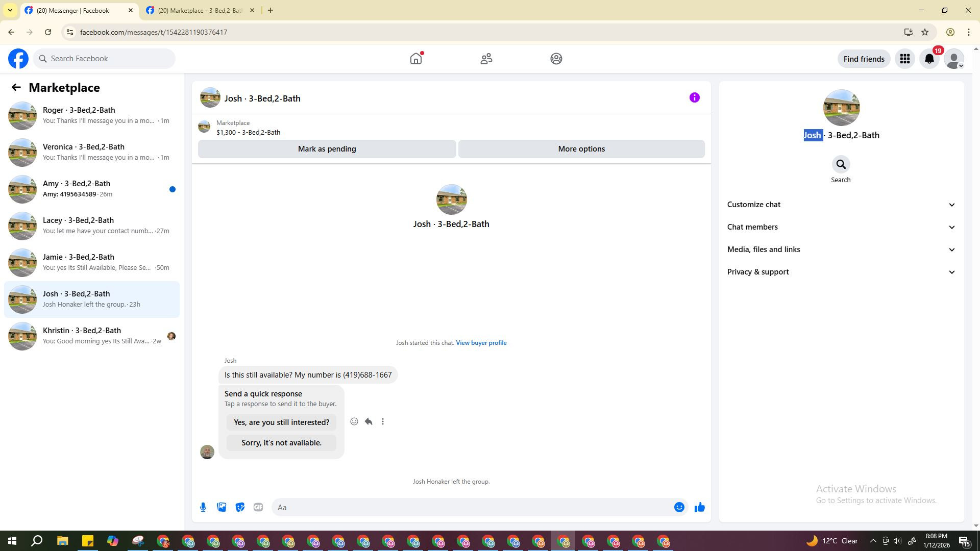
Task: Expand the Chat members section
Action: (x=841, y=227)
